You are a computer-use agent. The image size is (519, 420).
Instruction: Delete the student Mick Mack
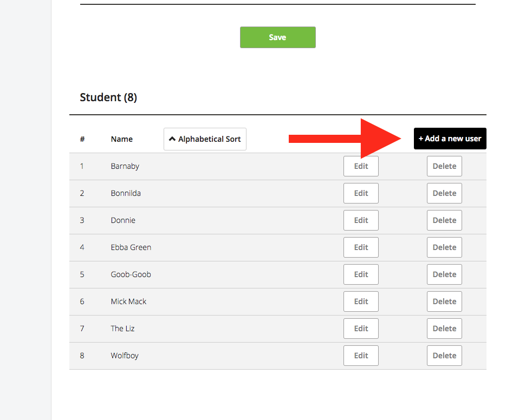tap(444, 301)
